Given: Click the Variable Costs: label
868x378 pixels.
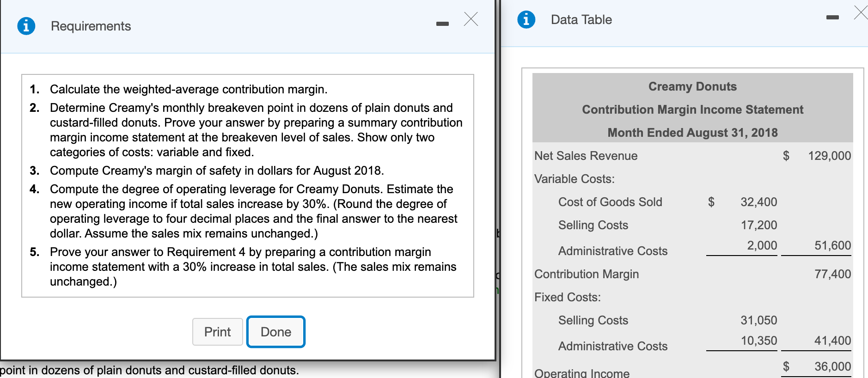Looking at the screenshot, I should [575, 179].
